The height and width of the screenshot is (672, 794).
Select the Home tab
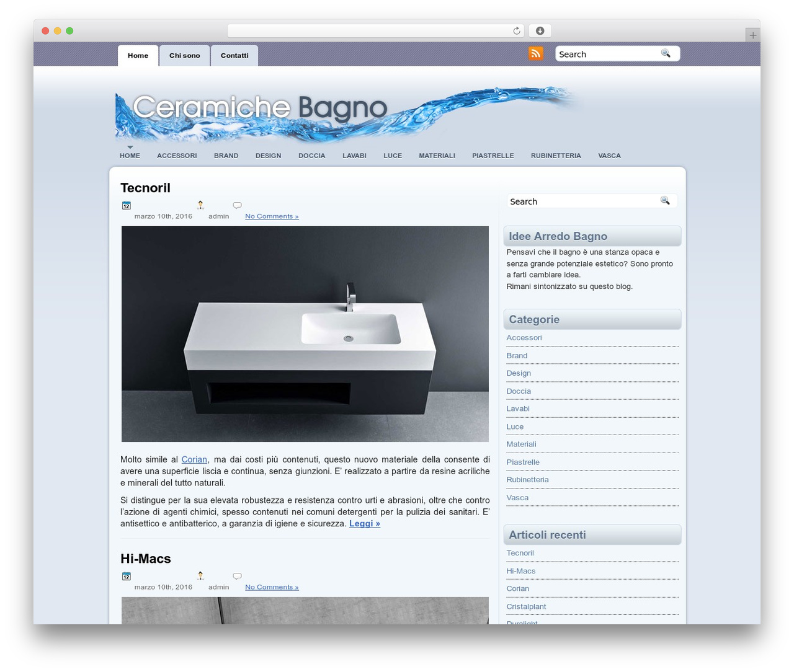(138, 55)
